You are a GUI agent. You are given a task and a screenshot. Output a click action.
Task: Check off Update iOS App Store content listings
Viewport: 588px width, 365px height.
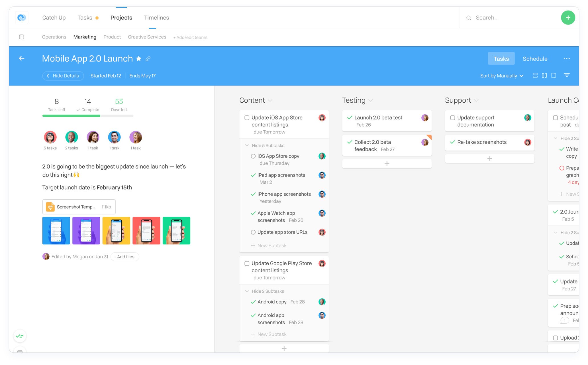coord(247,118)
